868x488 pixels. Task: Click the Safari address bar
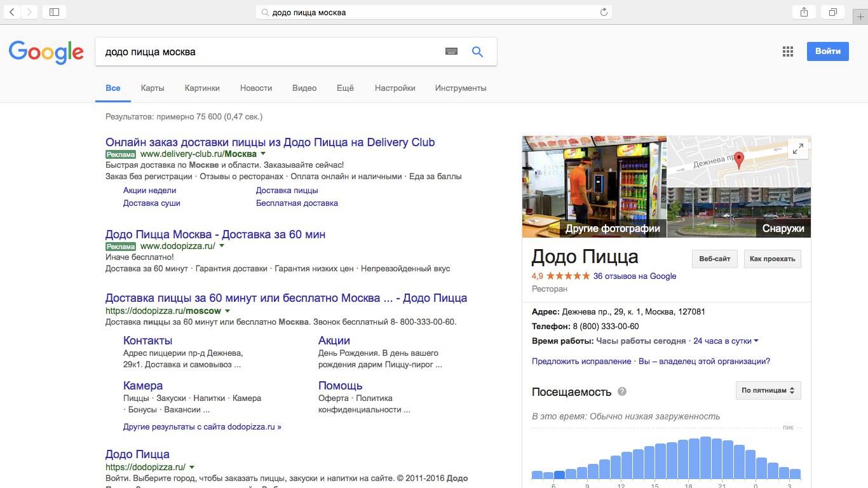[x=434, y=12]
